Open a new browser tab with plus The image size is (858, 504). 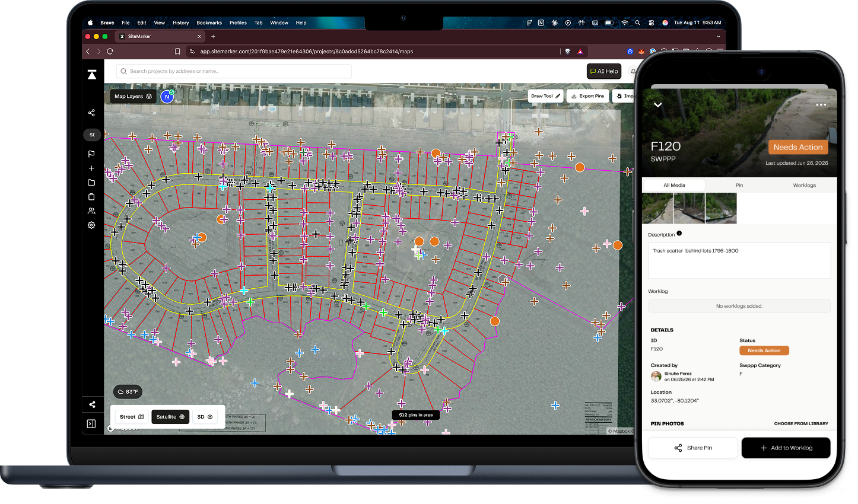(x=213, y=36)
